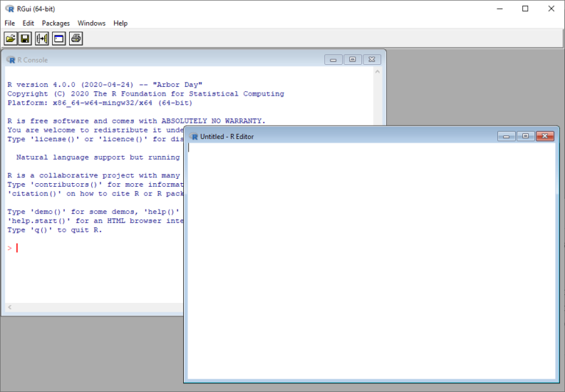Click the R Editor window's R icon

pos(194,137)
